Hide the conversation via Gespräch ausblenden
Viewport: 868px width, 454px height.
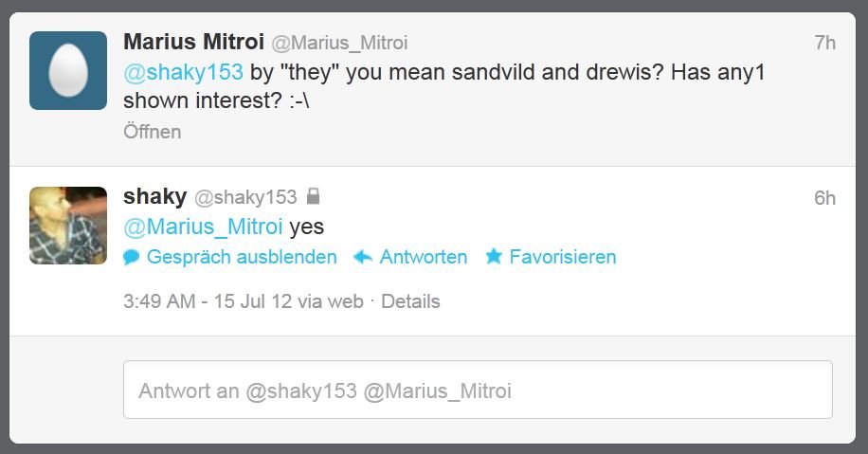pyautogui.click(x=242, y=257)
